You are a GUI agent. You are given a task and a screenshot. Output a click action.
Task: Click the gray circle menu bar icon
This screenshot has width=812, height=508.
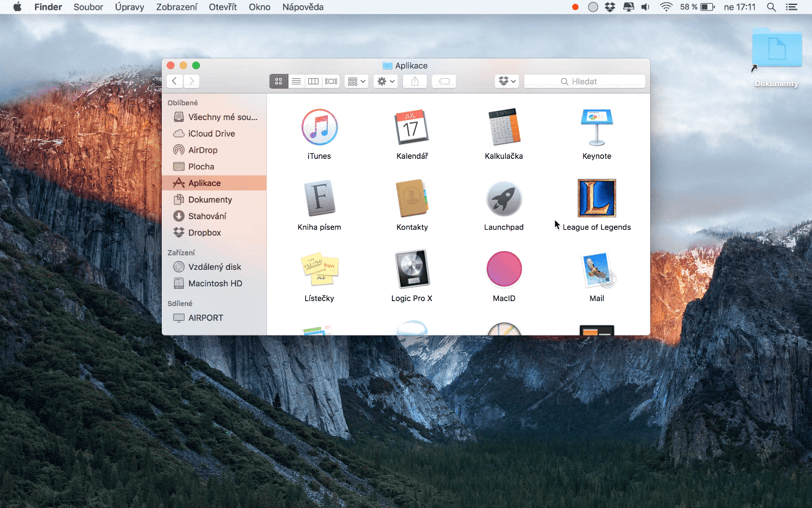click(592, 7)
